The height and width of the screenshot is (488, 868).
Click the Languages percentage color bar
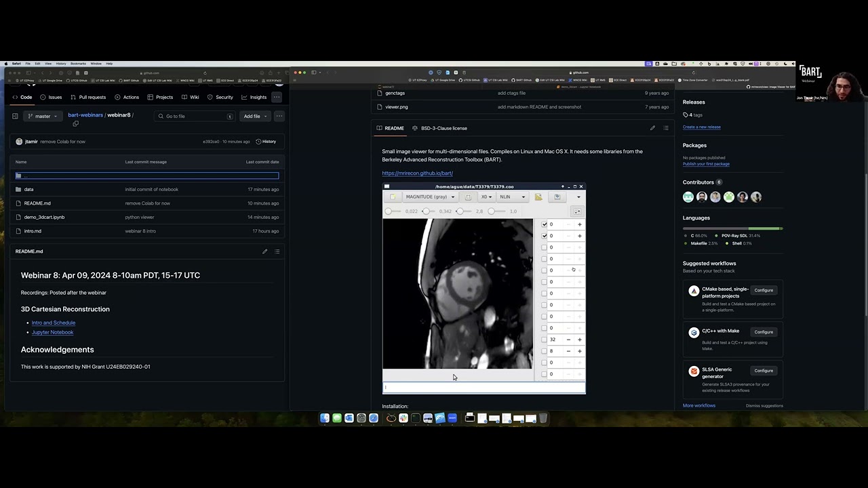tap(733, 228)
